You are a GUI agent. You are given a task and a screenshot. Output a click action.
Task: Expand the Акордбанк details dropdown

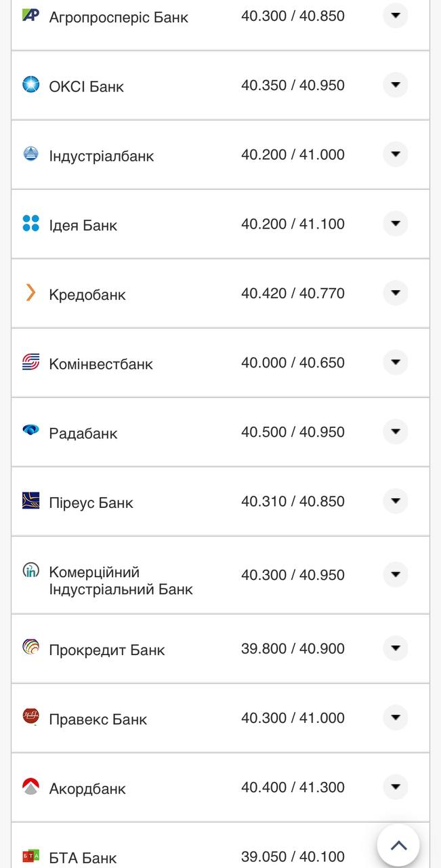click(x=396, y=787)
